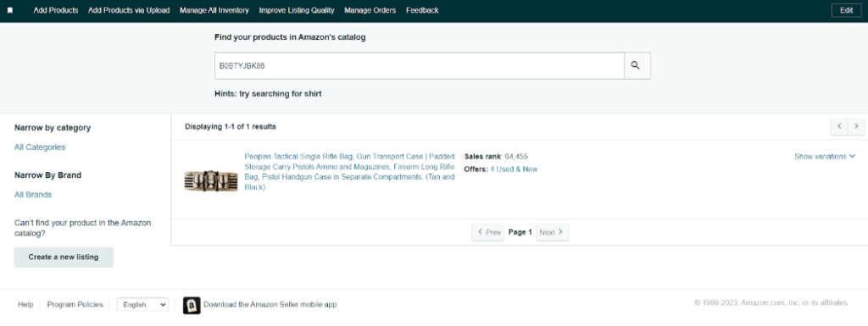Open Add Products via Upload
The image size is (868, 326).
[129, 10]
